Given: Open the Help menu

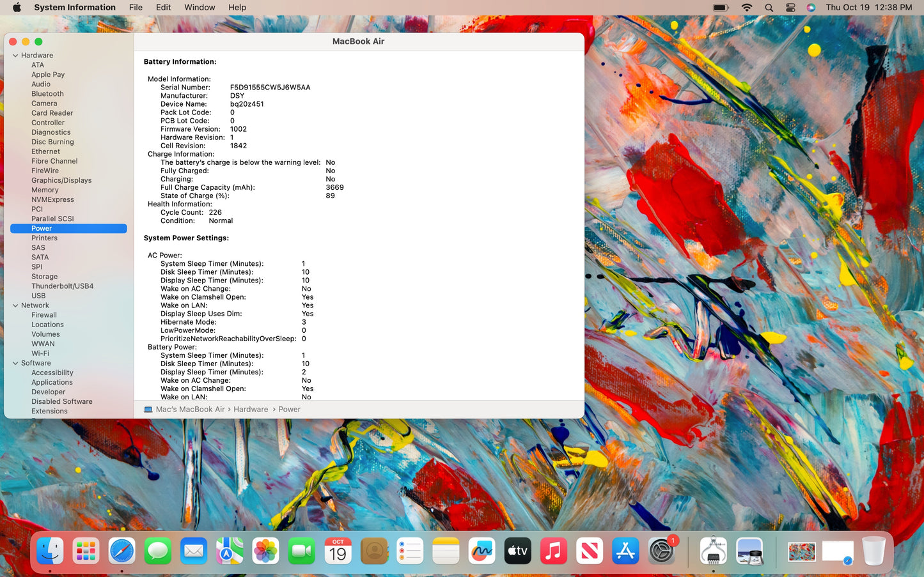Looking at the screenshot, I should click(x=237, y=7).
